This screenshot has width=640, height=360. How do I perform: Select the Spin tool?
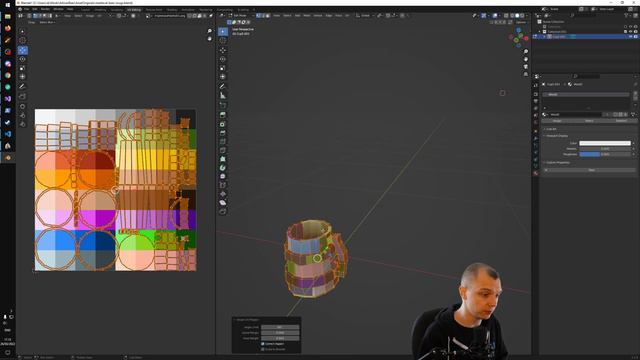223,168
